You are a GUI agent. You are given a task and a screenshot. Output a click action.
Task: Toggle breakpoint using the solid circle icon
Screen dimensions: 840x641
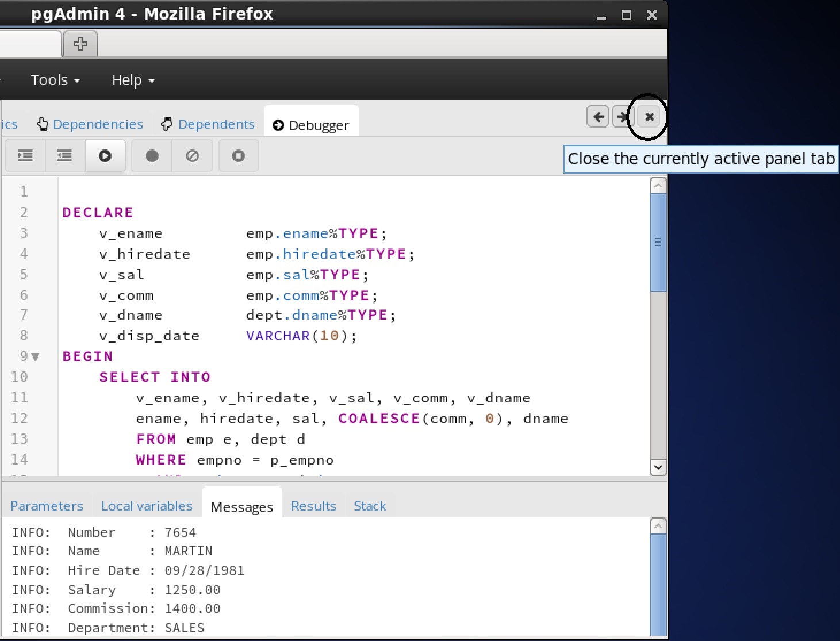[x=152, y=156]
